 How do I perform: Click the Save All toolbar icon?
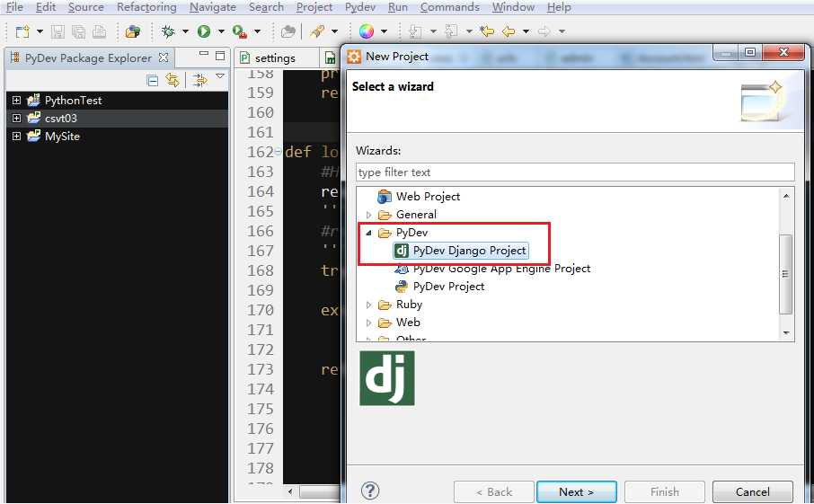pyautogui.click(x=78, y=31)
